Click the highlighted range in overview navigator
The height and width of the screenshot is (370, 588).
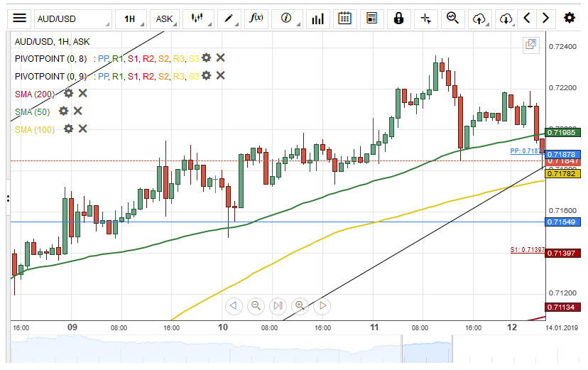[x=427, y=351]
